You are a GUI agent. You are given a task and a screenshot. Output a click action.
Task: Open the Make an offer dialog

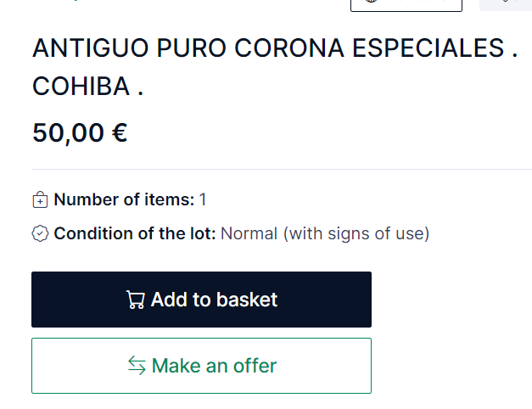[202, 366]
